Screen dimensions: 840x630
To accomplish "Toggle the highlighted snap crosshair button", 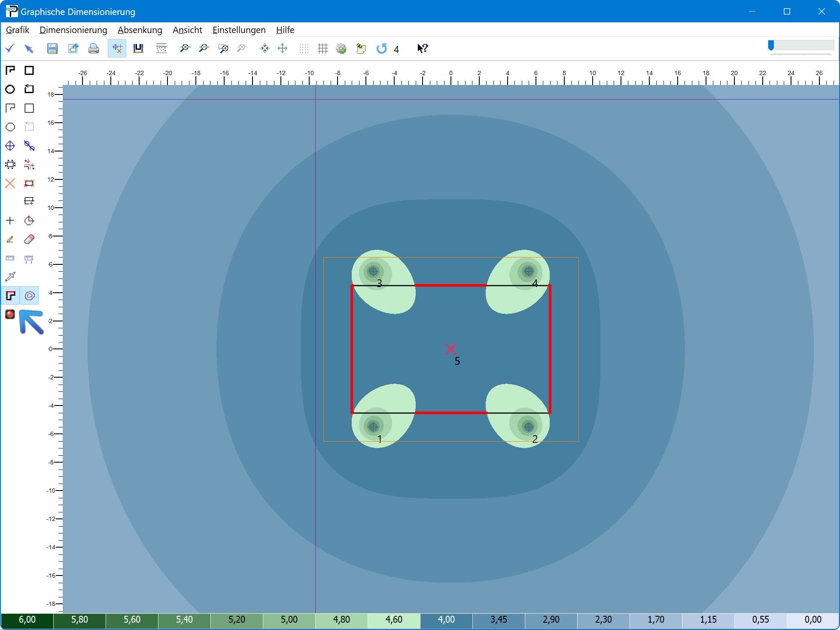I will 117,48.
